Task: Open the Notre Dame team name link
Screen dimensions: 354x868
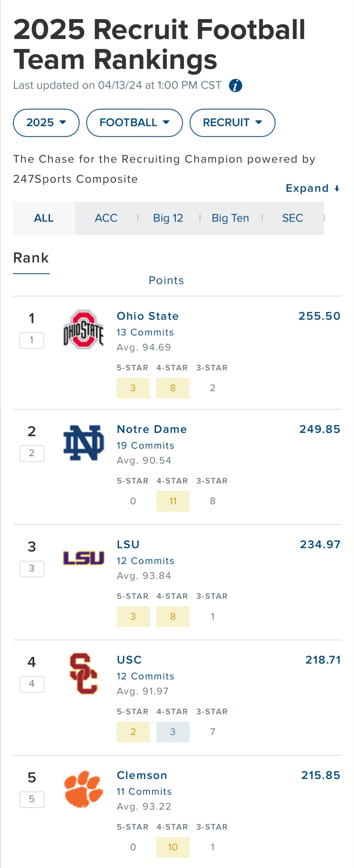Action: [x=152, y=429]
